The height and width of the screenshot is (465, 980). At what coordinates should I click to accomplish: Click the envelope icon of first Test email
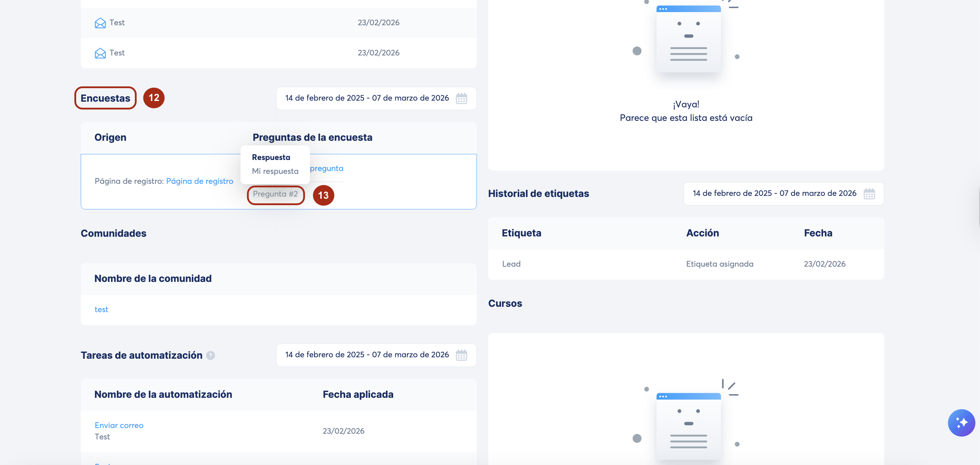pos(100,23)
